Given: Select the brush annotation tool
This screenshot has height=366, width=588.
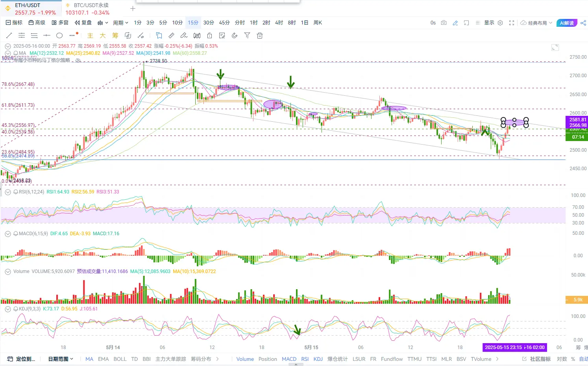Looking at the screenshot, I should 184,35.
